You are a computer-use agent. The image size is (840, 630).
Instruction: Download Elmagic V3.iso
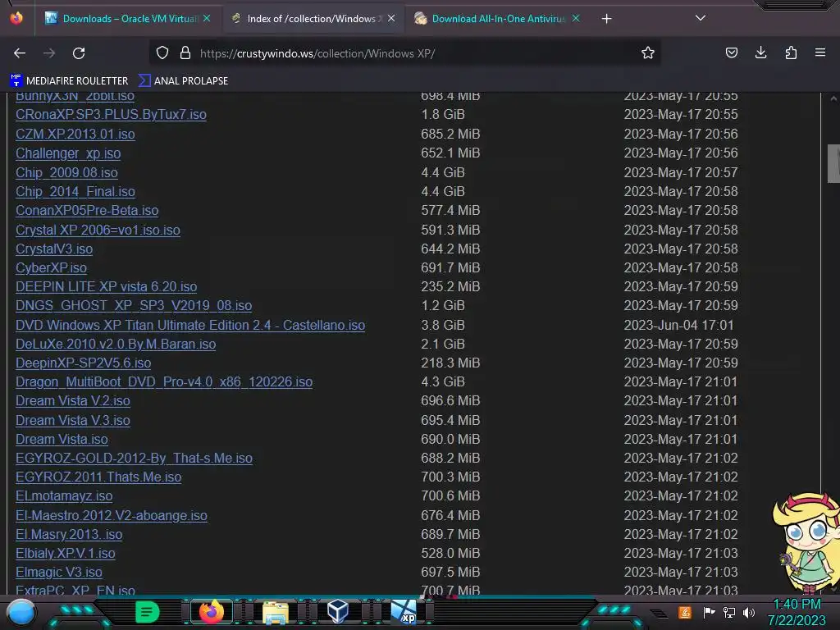(x=59, y=572)
